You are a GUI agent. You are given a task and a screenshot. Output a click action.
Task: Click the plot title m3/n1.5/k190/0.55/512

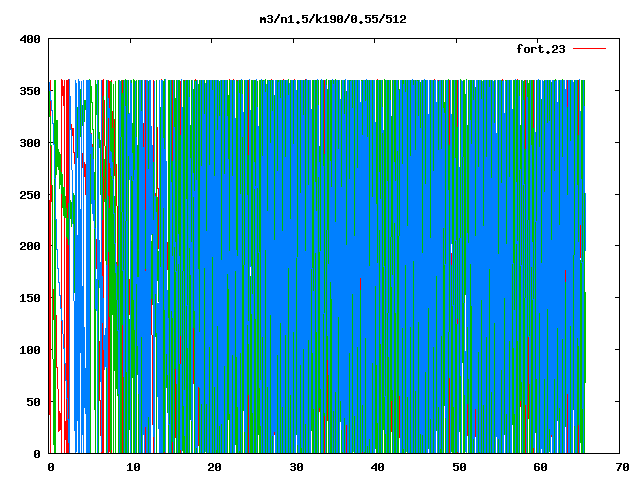pos(333,19)
